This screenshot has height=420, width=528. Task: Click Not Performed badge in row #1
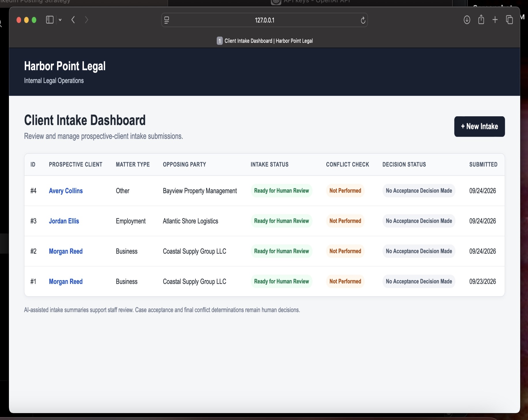[345, 281]
